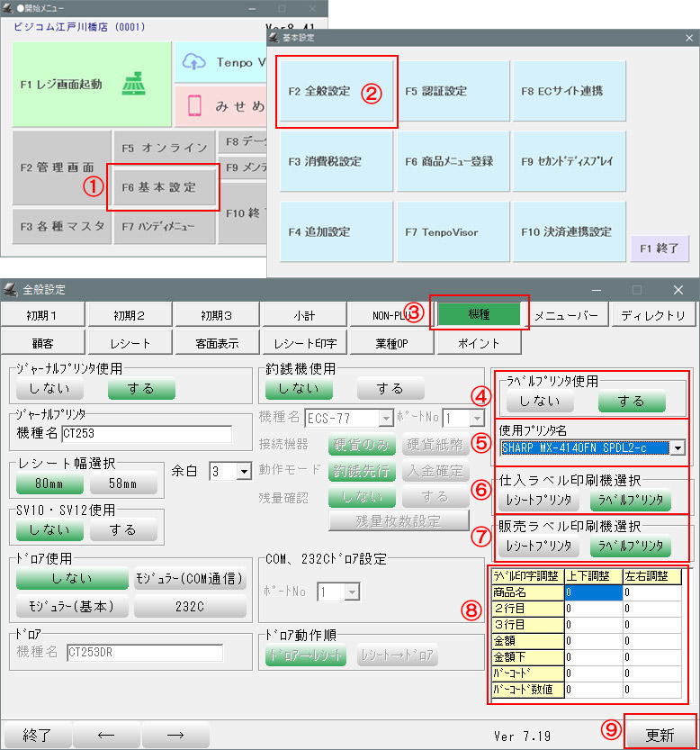Click the cloud Tenpo Visor button
This screenshot has width=700, height=750.
[222, 62]
